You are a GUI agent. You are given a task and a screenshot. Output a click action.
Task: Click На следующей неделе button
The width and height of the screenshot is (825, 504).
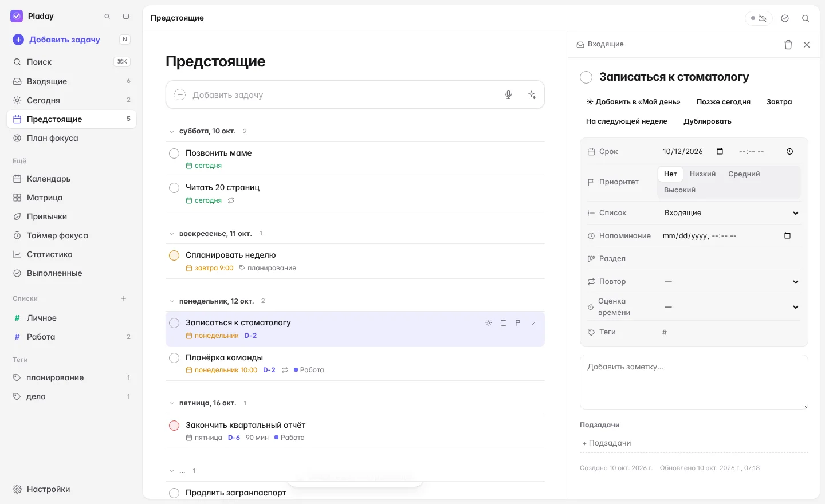coord(626,121)
